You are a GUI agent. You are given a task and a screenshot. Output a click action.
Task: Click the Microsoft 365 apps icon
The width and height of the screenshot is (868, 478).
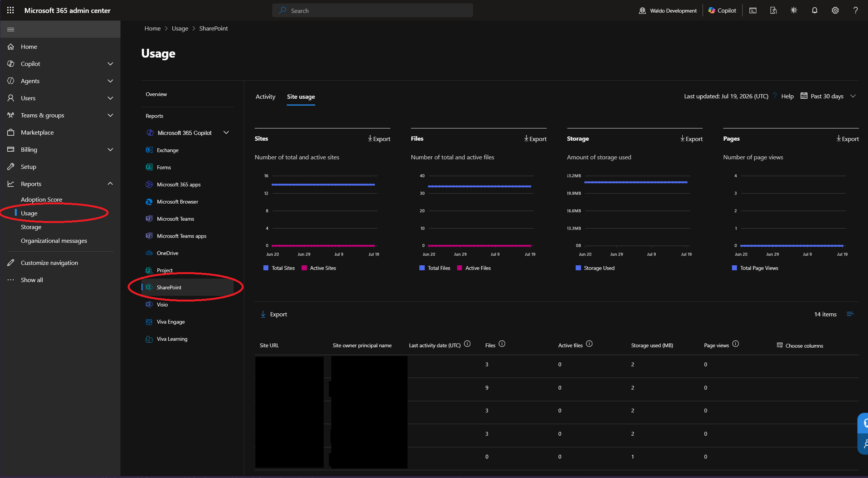point(149,184)
